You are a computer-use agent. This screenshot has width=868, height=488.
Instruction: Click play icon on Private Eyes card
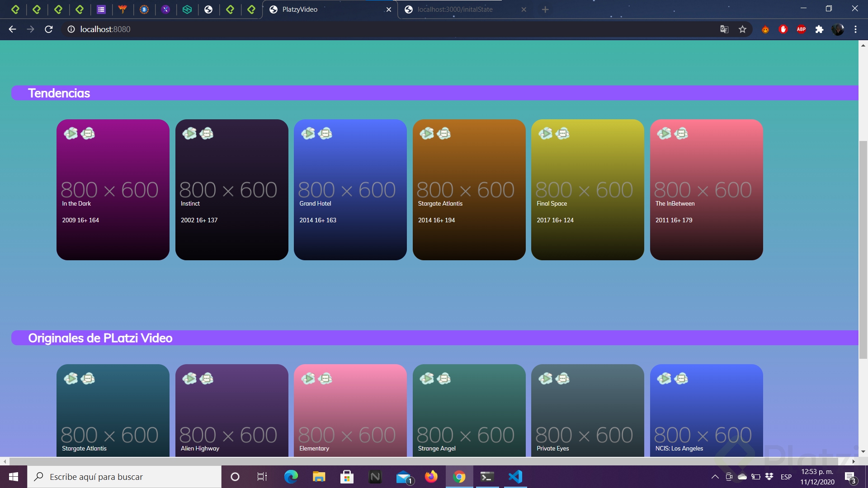point(545,379)
